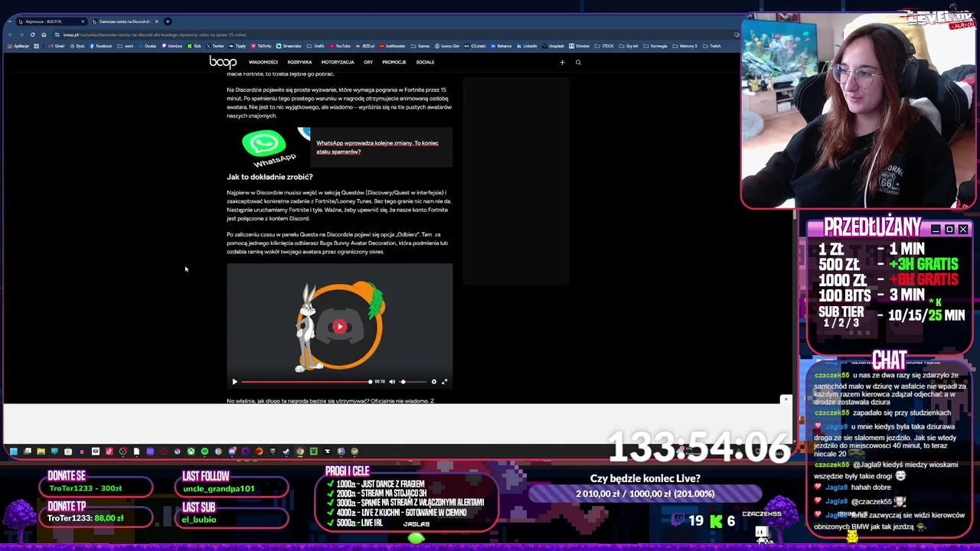
Task: Open the Kick bookmark
Action: (x=194, y=46)
